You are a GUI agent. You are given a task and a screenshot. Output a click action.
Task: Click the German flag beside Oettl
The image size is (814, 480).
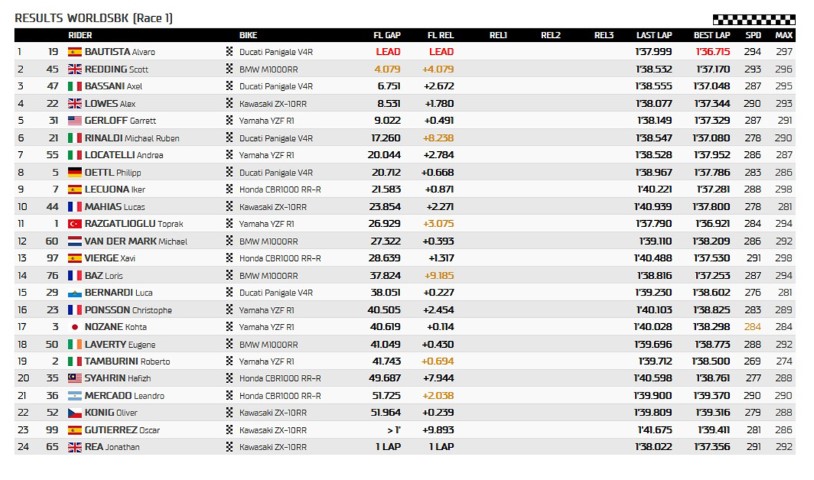74,172
